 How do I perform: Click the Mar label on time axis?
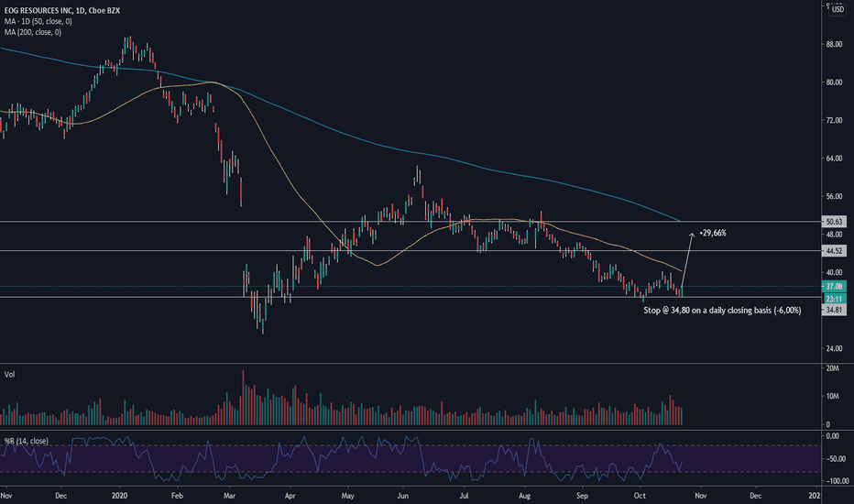(229, 496)
